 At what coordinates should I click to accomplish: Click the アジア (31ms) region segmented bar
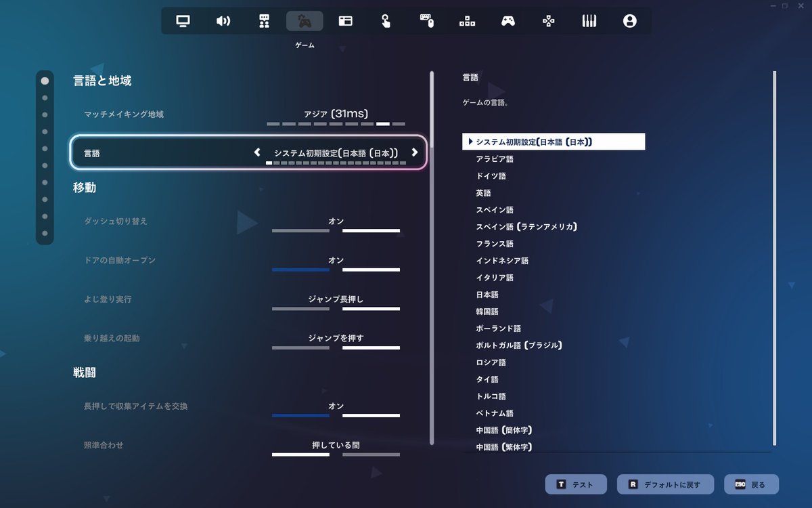pos(336,124)
